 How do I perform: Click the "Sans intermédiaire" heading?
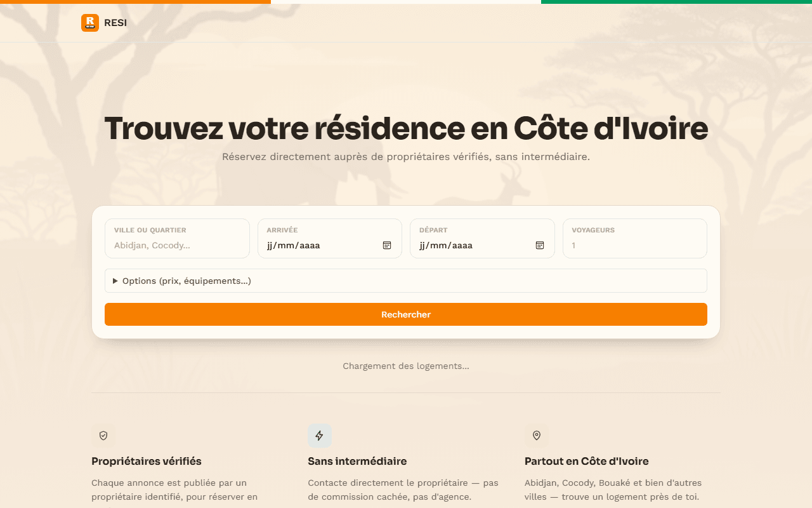[x=357, y=461]
